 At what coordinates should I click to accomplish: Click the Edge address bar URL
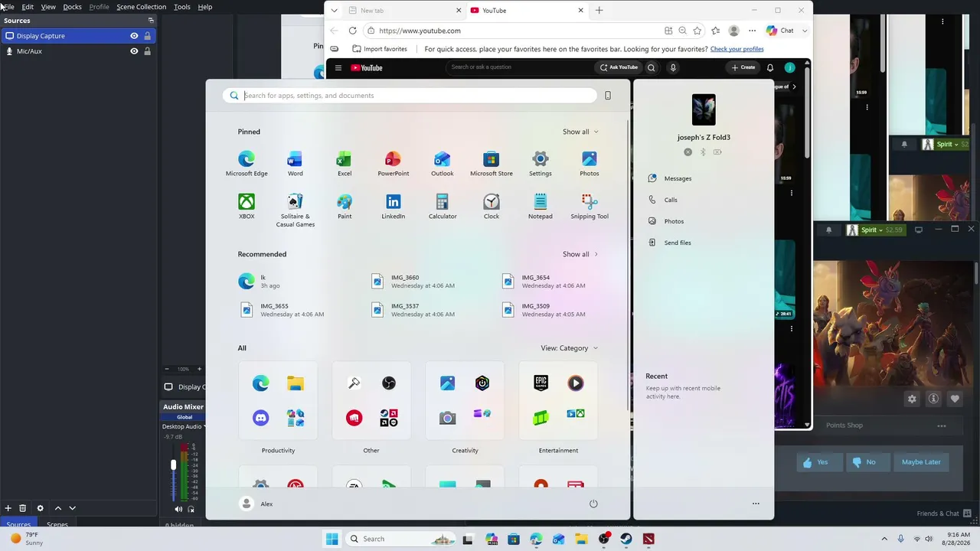pyautogui.click(x=420, y=31)
